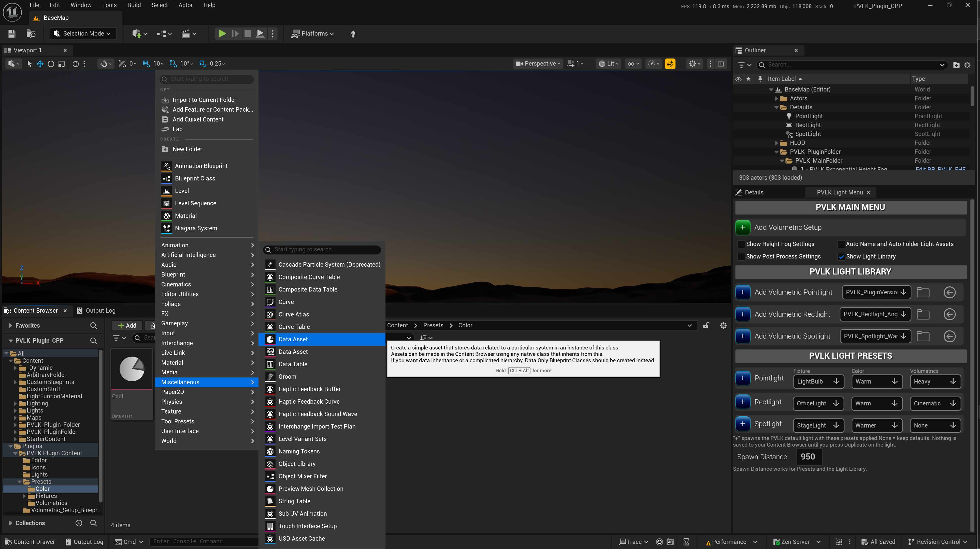The width and height of the screenshot is (980, 549).
Task: Expand the HLOD folder in Outliner
Action: (776, 143)
